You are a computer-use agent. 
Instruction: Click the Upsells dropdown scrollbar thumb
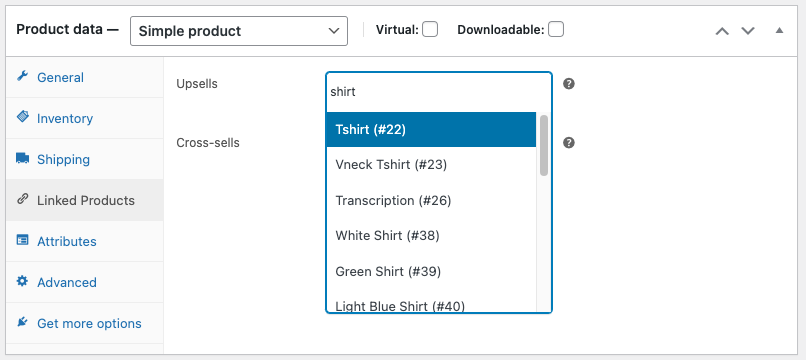tap(544, 146)
